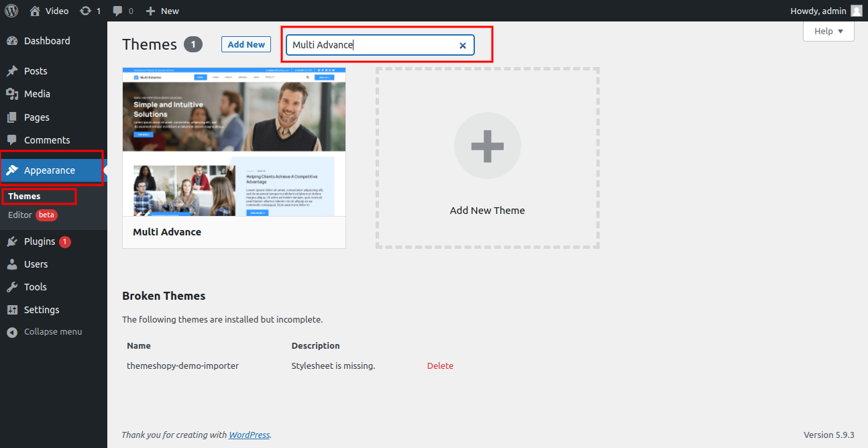
Task: Follow the WordPress footer link
Action: click(x=249, y=435)
